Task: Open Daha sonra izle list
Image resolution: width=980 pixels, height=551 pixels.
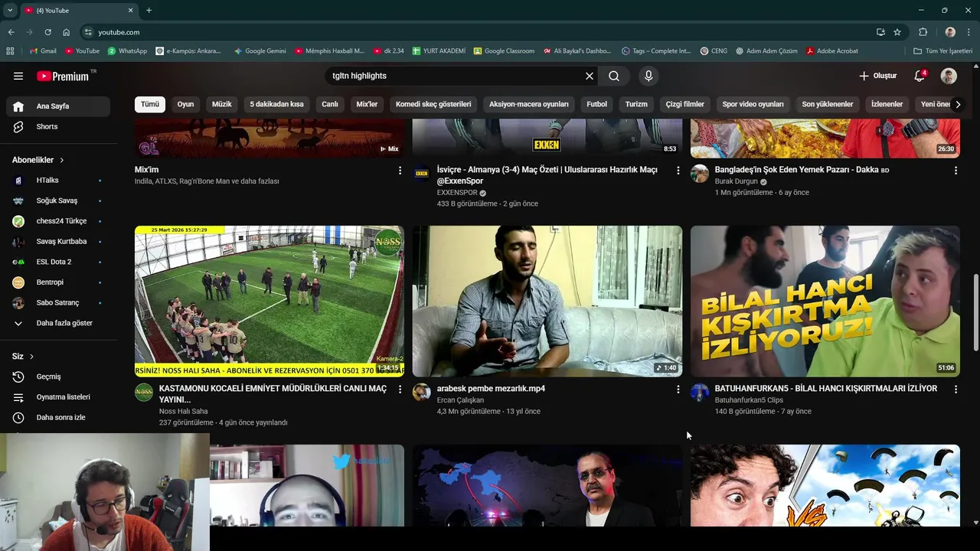Action: [58, 418]
